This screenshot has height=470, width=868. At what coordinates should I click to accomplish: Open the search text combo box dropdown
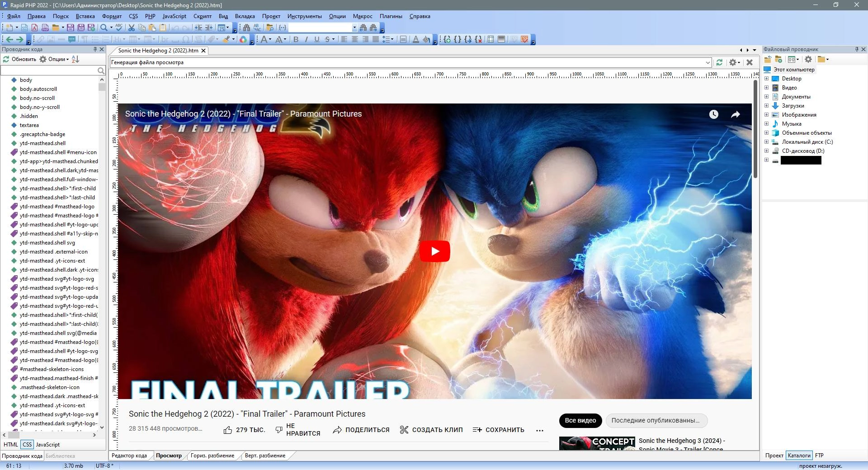354,28
